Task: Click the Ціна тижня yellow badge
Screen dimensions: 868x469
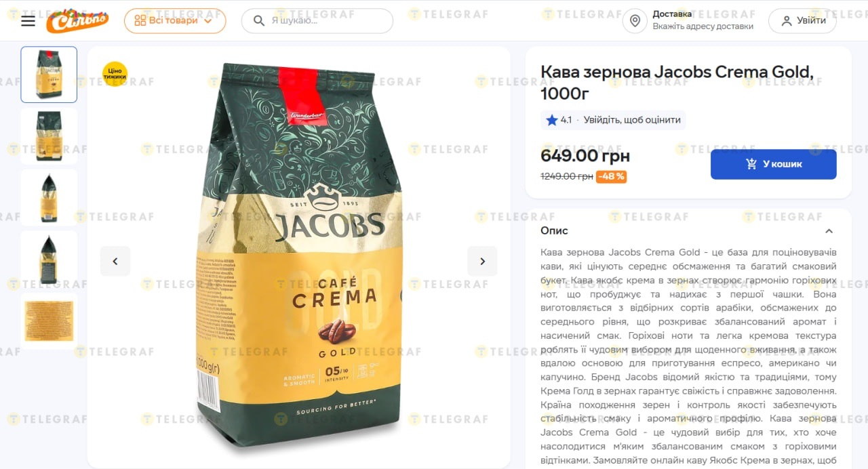Action: (x=115, y=74)
